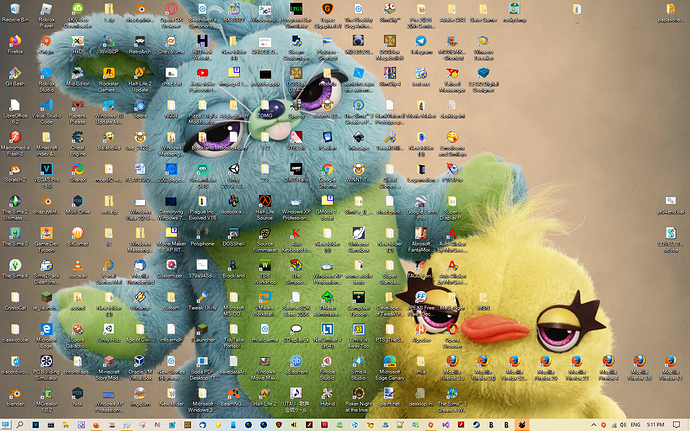Select the Soda PDF Desktop icon
This screenshot has width=690, height=431.
tap(202, 368)
